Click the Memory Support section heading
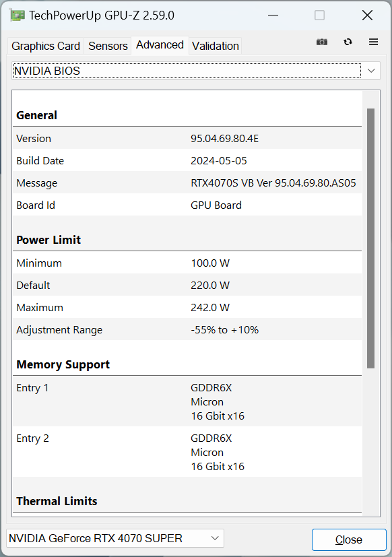The width and height of the screenshot is (392, 557). click(63, 364)
